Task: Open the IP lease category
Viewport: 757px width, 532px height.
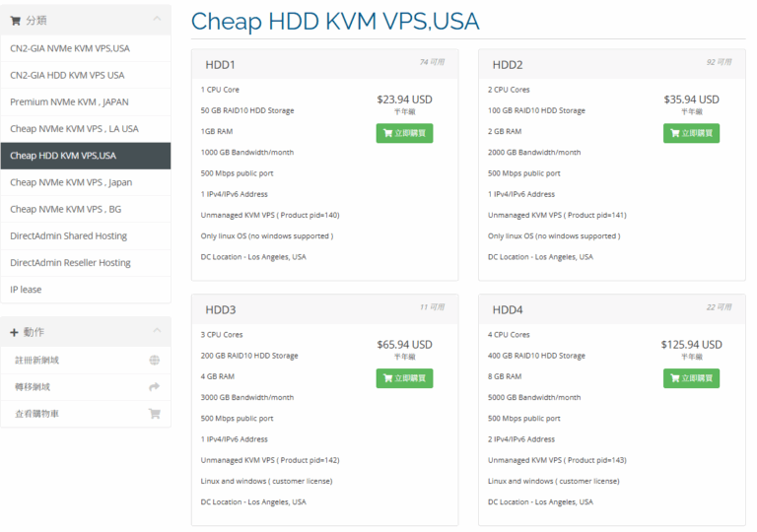Action: click(x=86, y=290)
